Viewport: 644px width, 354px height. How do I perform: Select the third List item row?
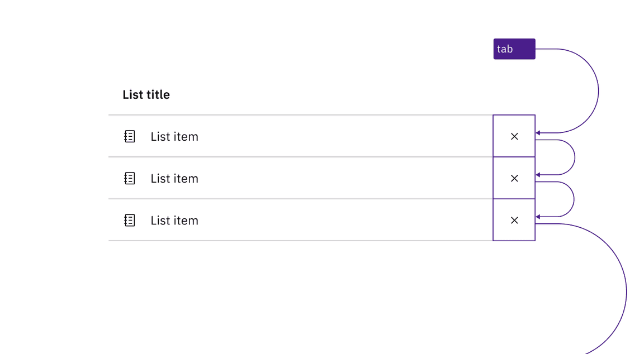tap(174, 220)
